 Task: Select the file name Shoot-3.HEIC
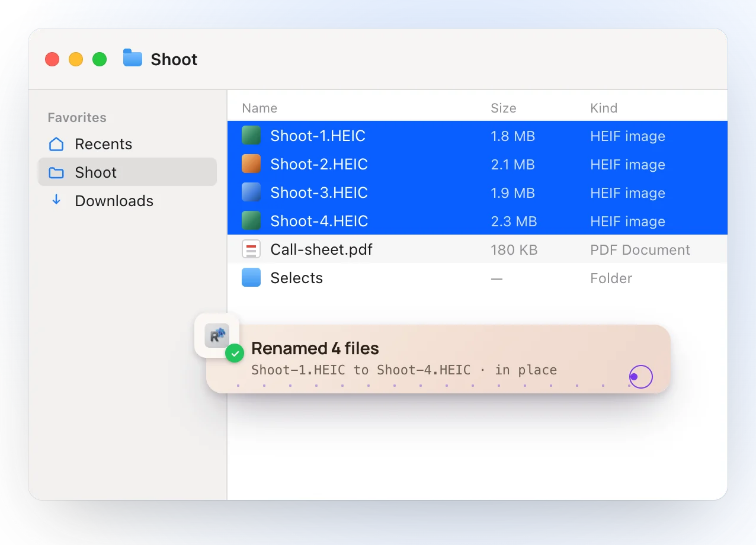(x=319, y=193)
